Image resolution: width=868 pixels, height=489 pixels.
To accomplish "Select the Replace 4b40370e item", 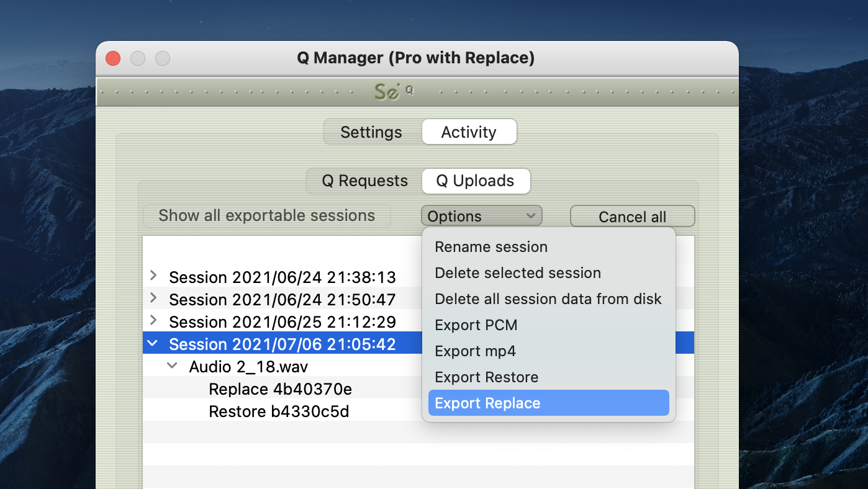I will [280, 389].
